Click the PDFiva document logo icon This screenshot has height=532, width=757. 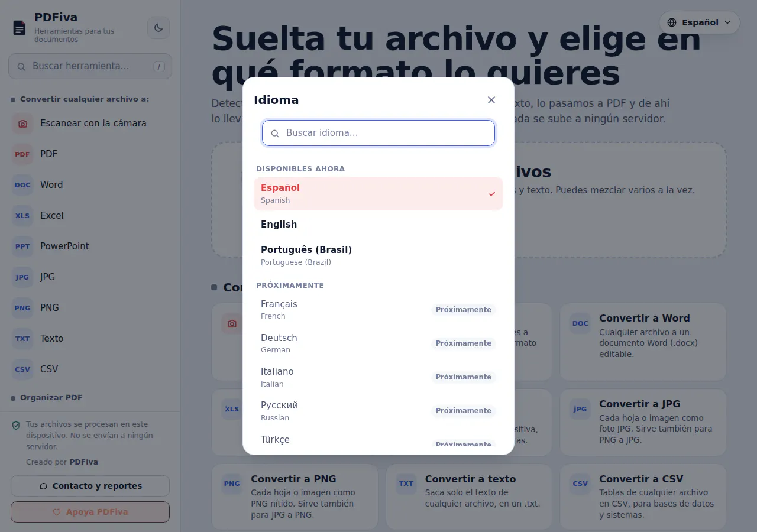coord(20,28)
